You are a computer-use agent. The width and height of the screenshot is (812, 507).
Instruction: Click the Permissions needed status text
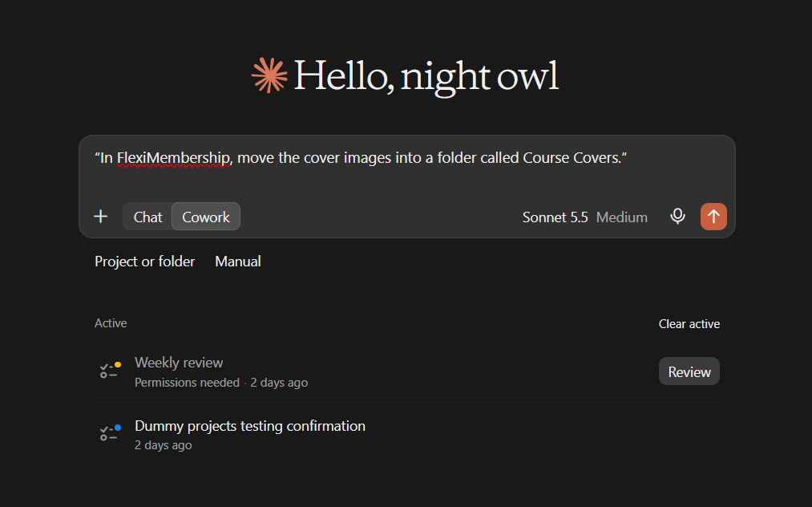point(187,383)
